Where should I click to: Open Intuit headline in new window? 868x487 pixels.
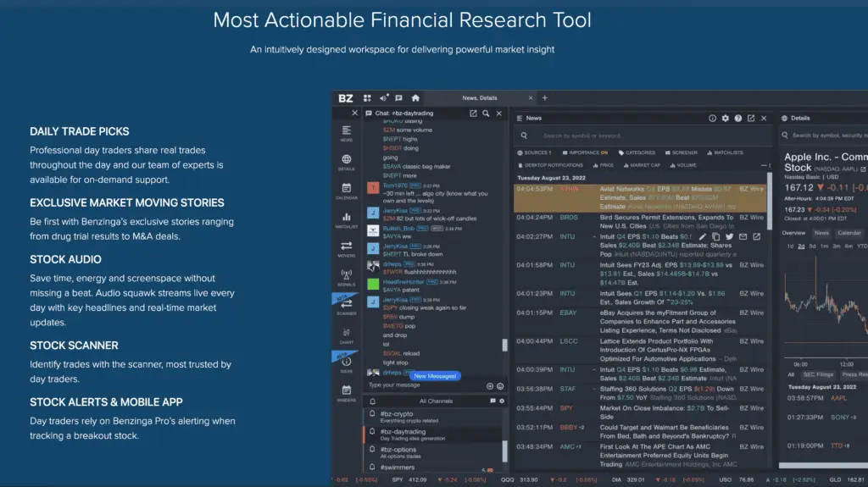(756, 236)
